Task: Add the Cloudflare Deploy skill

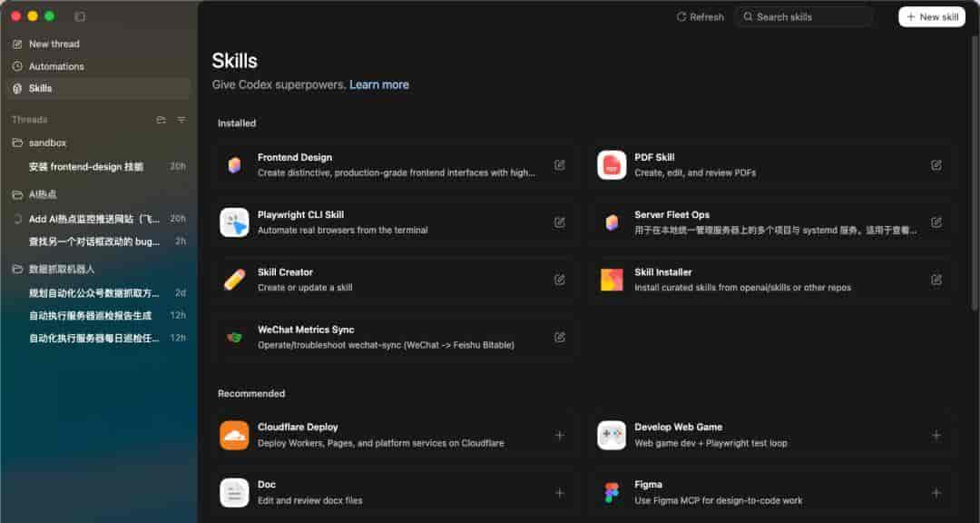Action: [559, 436]
